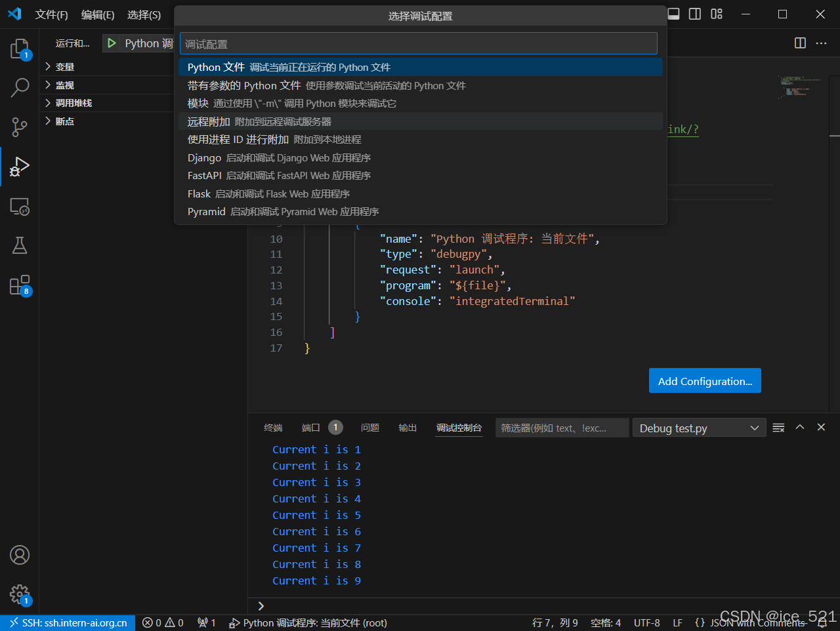Click the green Start Debugging play icon

click(x=112, y=43)
